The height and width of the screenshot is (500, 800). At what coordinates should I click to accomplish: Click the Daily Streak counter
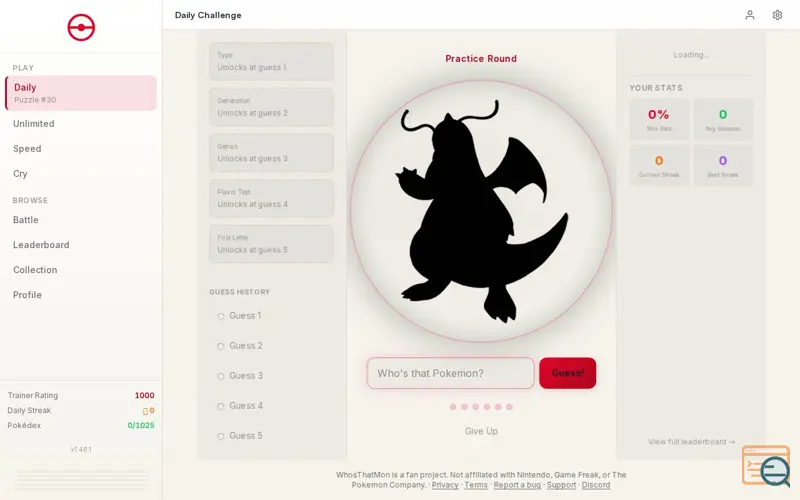coord(148,411)
